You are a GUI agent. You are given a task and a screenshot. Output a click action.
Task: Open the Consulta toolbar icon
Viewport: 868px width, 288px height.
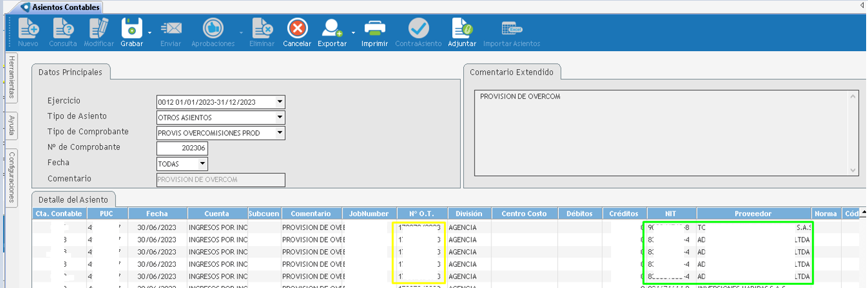pos(63,29)
